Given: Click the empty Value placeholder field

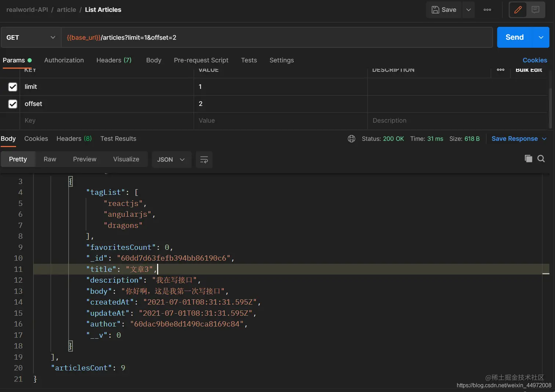Looking at the screenshot, I should [280, 120].
